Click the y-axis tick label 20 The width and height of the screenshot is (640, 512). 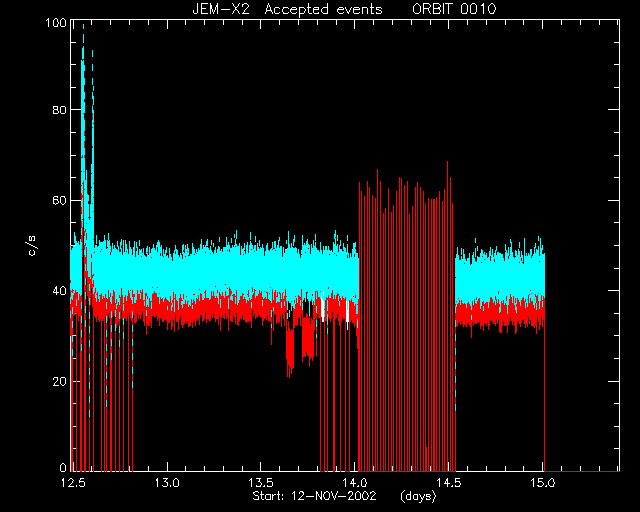pos(59,382)
